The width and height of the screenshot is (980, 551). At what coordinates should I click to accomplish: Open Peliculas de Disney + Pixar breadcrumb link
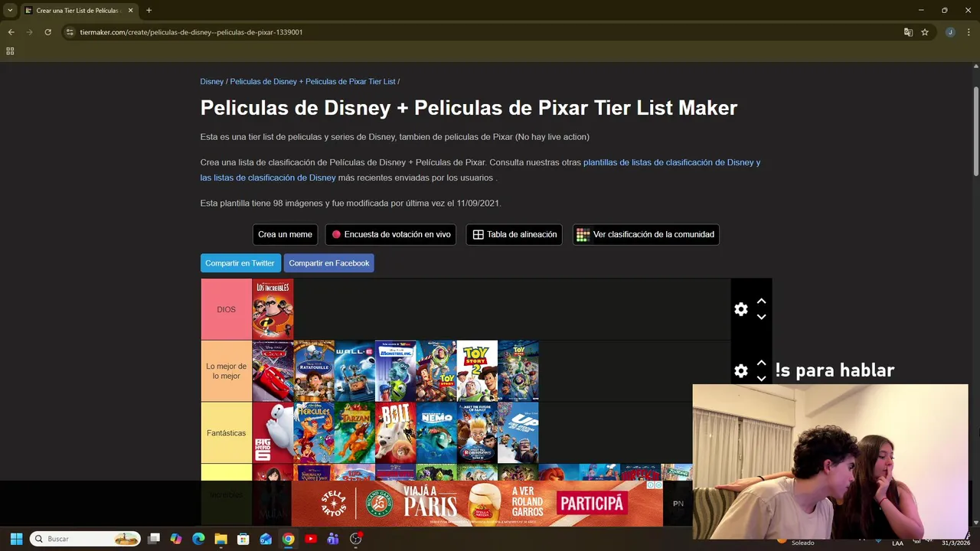click(x=313, y=81)
